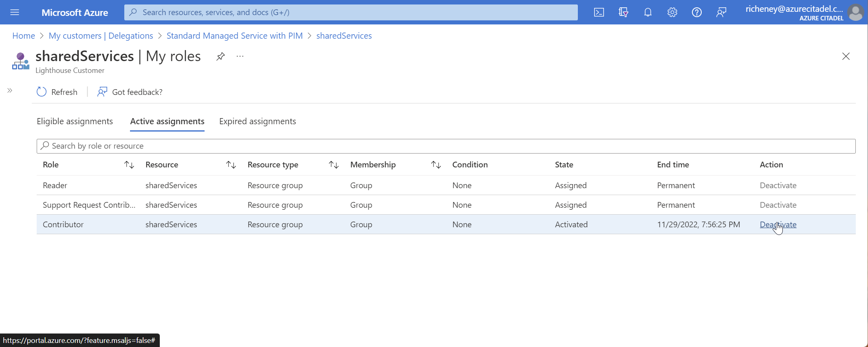Click the Refresh button
The height and width of the screenshot is (347, 868).
57,92
